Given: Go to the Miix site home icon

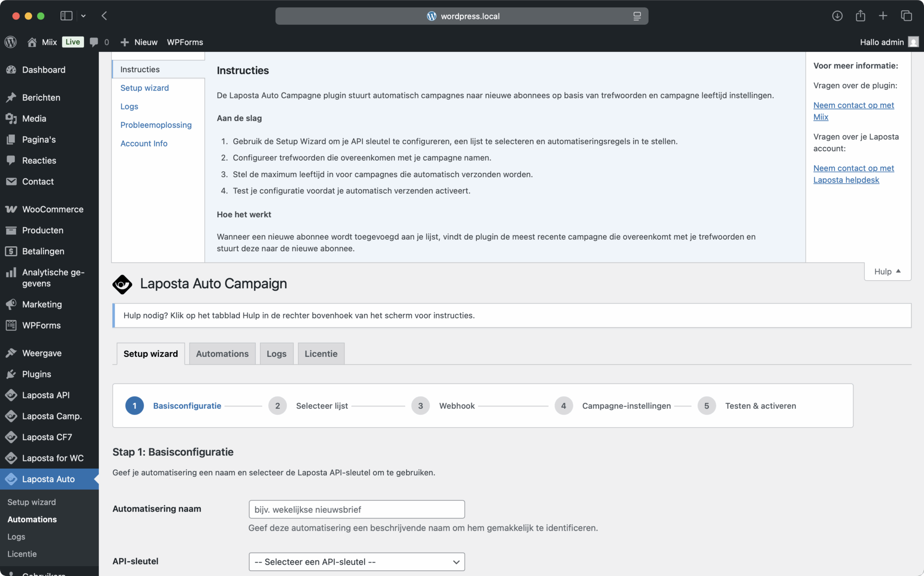Looking at the screenshot, I should 32,42.
